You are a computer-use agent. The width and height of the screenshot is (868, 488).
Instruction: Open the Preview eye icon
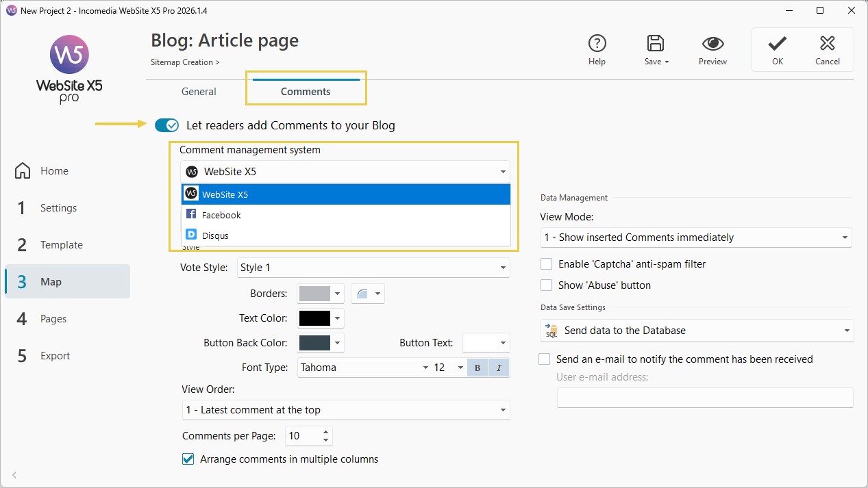point(712,44)
